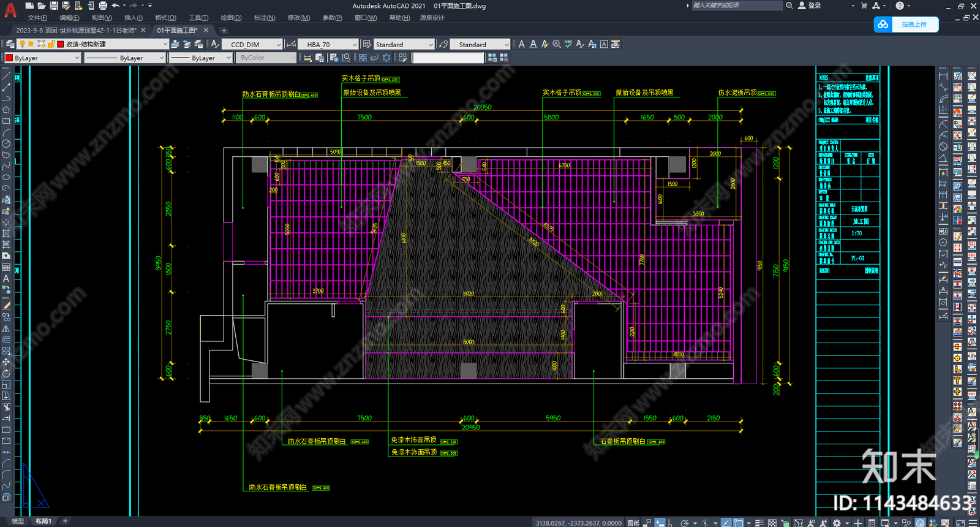Toggle lineweight display in status bar
This screenshot has height=527, width=980.
click(x=759, y=523)
